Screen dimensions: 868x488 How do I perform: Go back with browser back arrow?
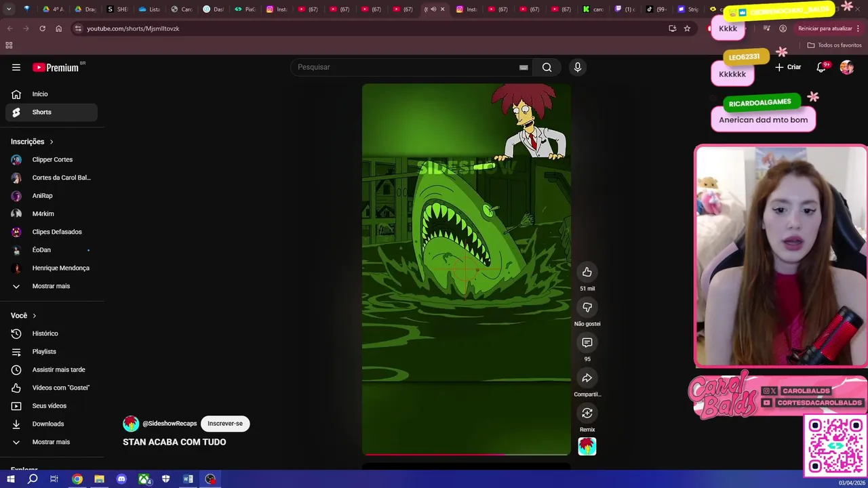[9, 28]
